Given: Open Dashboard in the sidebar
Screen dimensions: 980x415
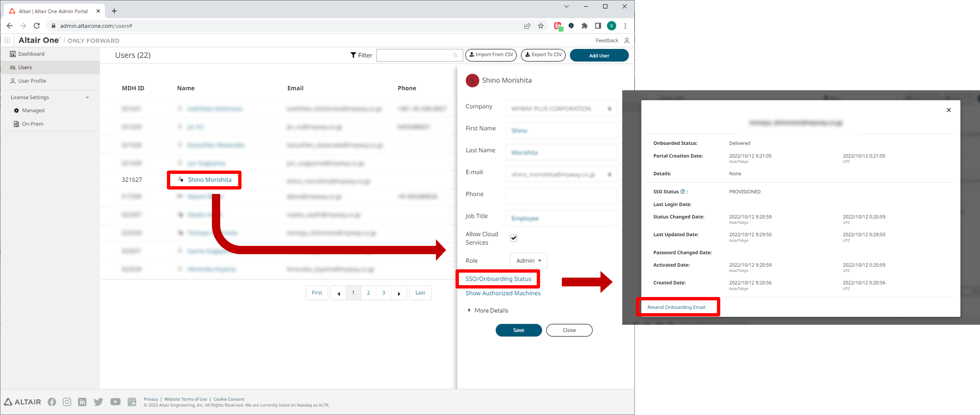Looking at the screenshot, I should [31, 54].
